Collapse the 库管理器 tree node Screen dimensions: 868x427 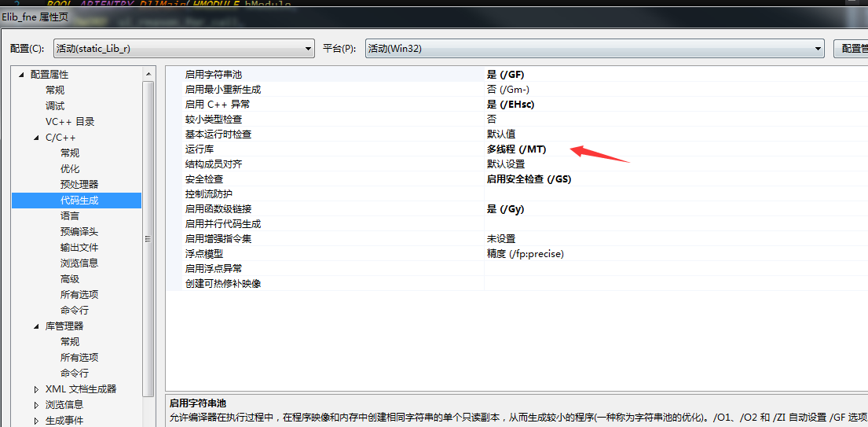[x=37, y=326]
